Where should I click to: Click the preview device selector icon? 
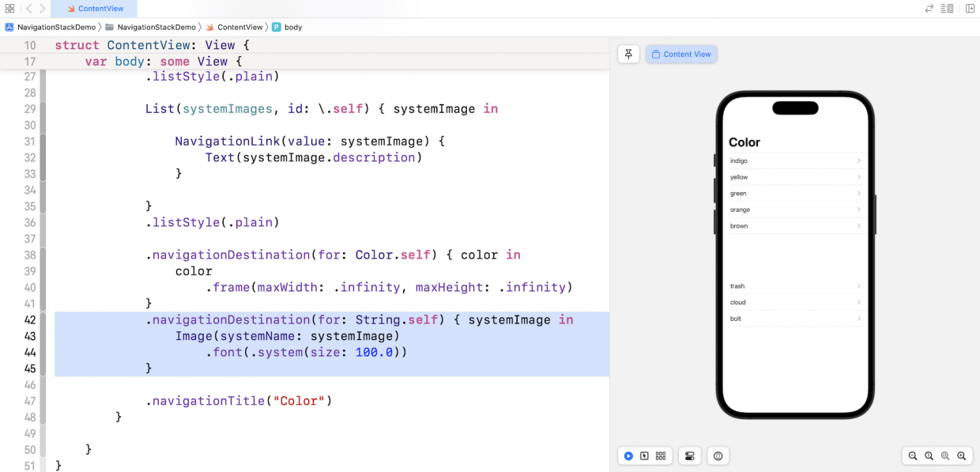[718, 456]
